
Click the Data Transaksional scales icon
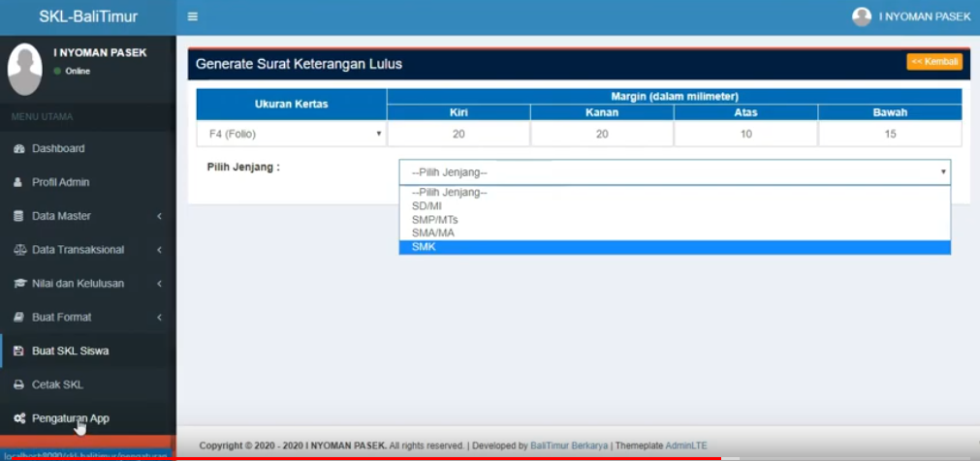click(x=18, y=250)
